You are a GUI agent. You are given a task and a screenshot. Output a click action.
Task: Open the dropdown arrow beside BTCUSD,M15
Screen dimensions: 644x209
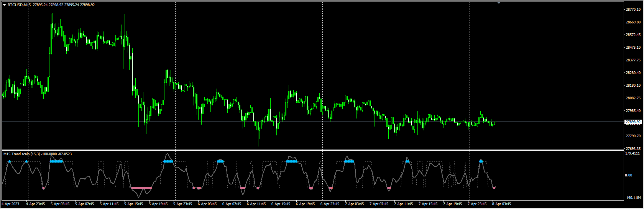4,5
